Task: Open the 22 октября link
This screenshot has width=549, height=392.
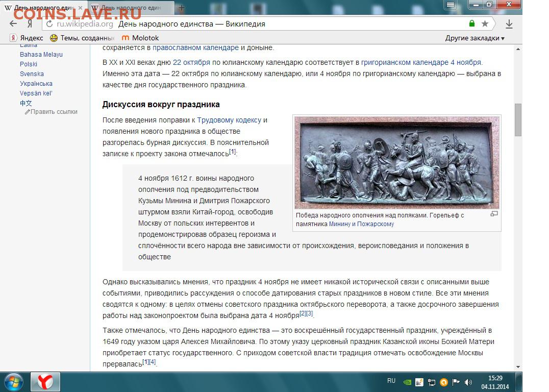Action: click(x=191, y=62)
